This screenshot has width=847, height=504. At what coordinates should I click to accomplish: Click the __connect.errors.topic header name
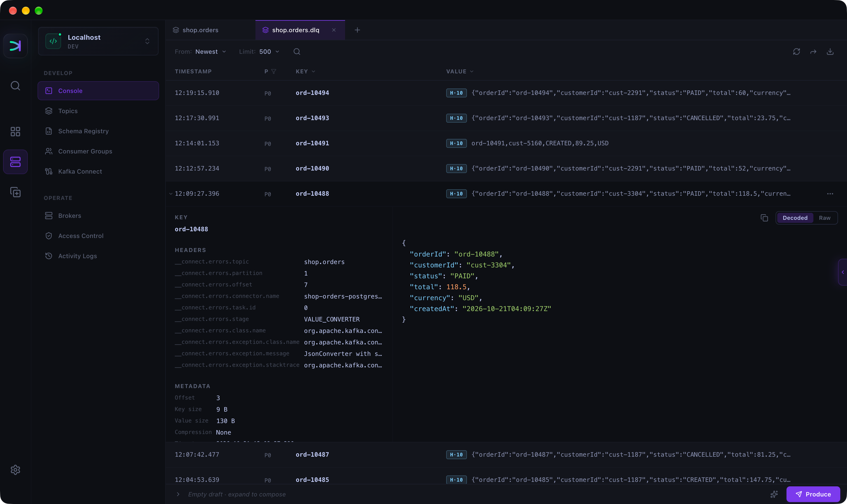(x=212, y=262)
